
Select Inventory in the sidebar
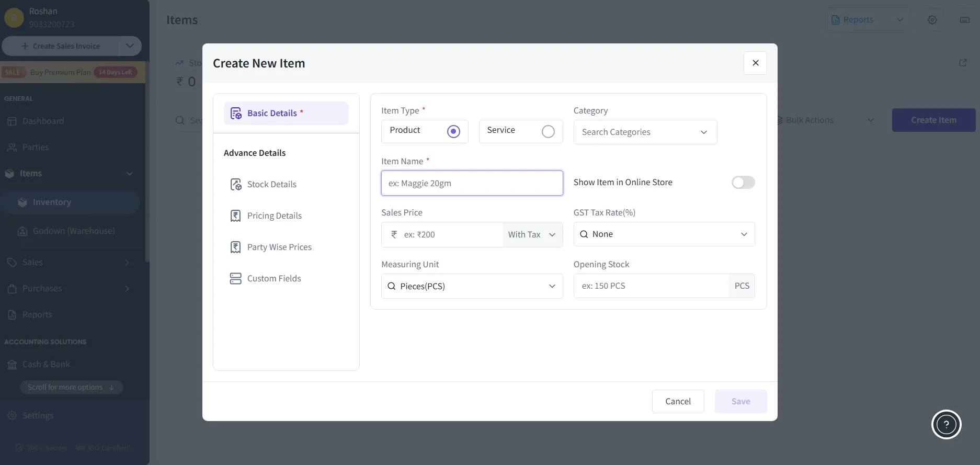[70, 202]
